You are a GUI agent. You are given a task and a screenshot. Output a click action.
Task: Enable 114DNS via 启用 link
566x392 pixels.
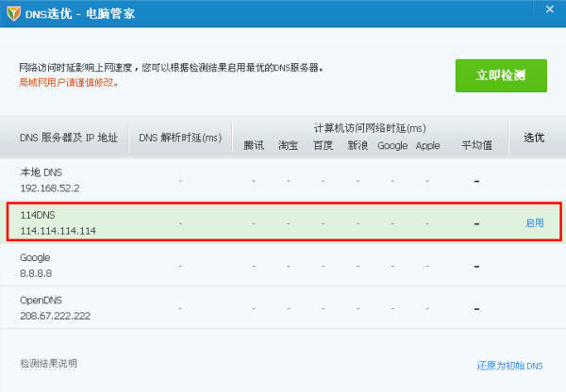pos(535,223)
